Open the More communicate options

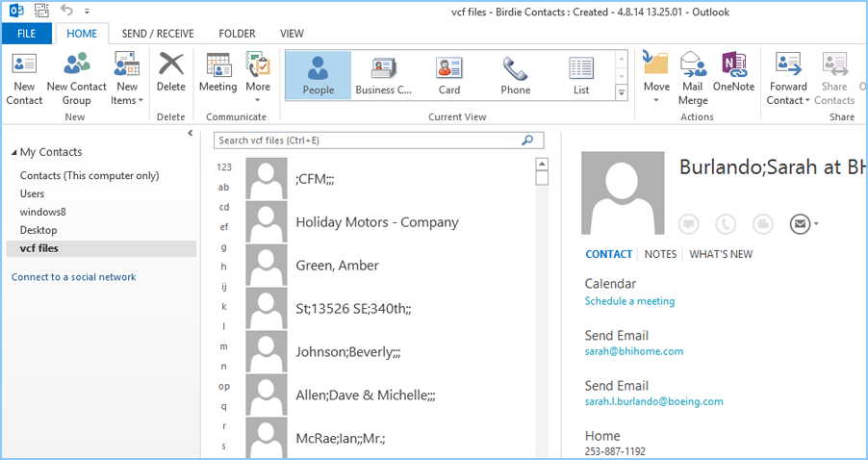pyautogui.click(x=257, y=78)
